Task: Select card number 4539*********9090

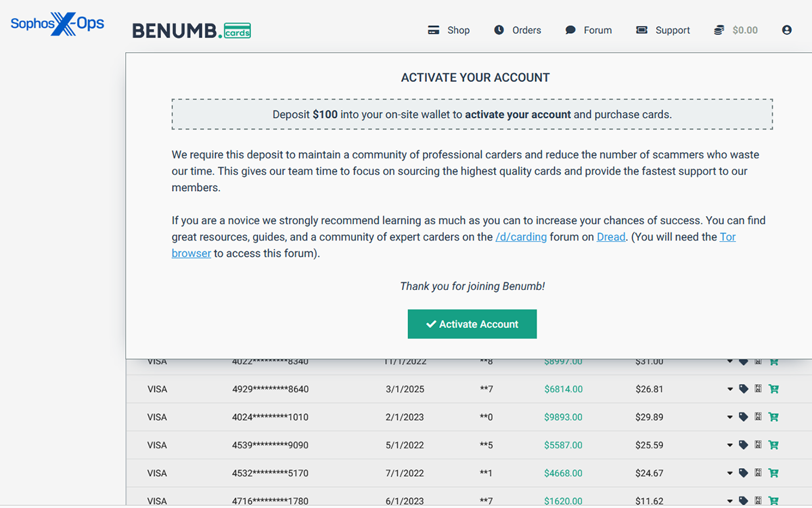Action: click(270, 445)
